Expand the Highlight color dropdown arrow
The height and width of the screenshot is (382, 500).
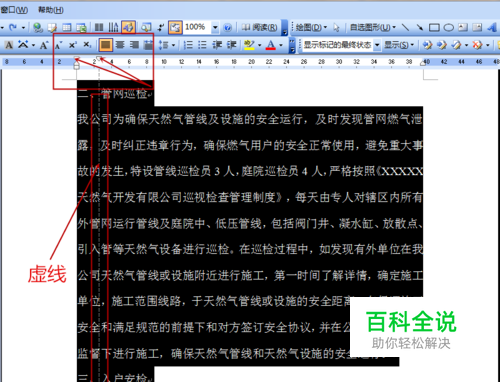click(x=260, y=45)
